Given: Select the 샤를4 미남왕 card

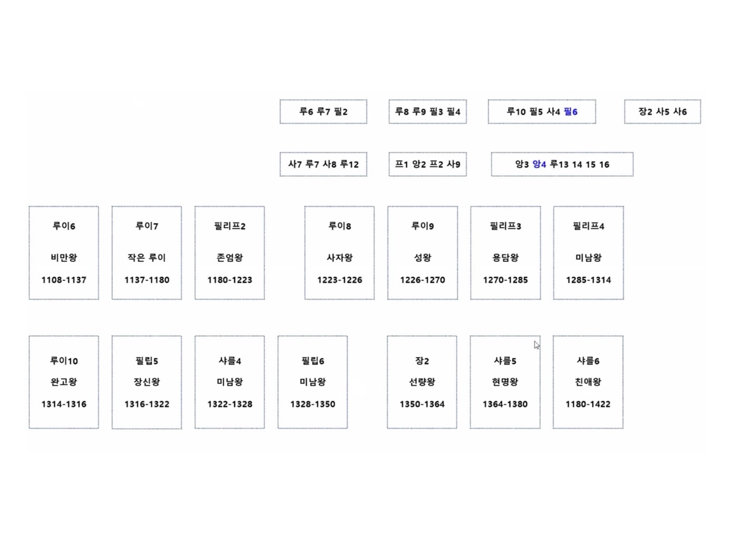Looking at the screenshot, I should pyautogui.click(x=229, y=382).
